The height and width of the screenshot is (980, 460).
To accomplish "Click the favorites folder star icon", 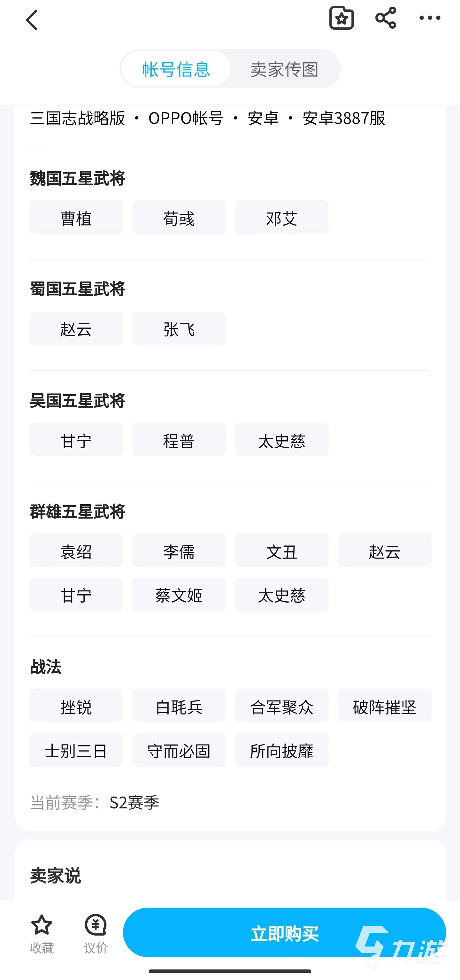I will 341,18.
